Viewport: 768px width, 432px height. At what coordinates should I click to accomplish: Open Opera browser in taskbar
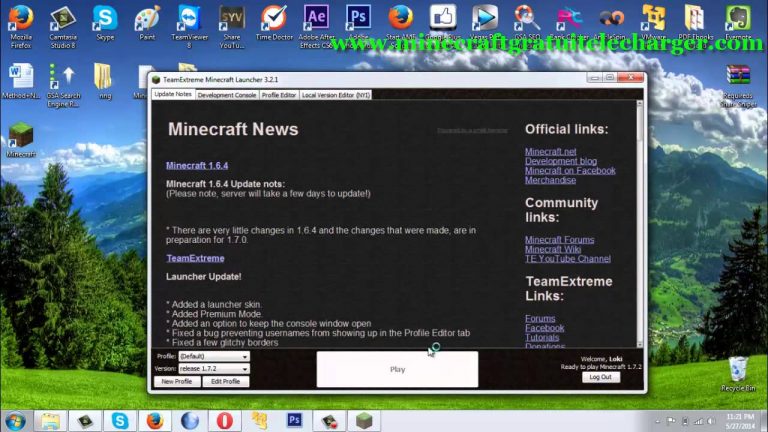pyautogui.click(x=225, y=421)
